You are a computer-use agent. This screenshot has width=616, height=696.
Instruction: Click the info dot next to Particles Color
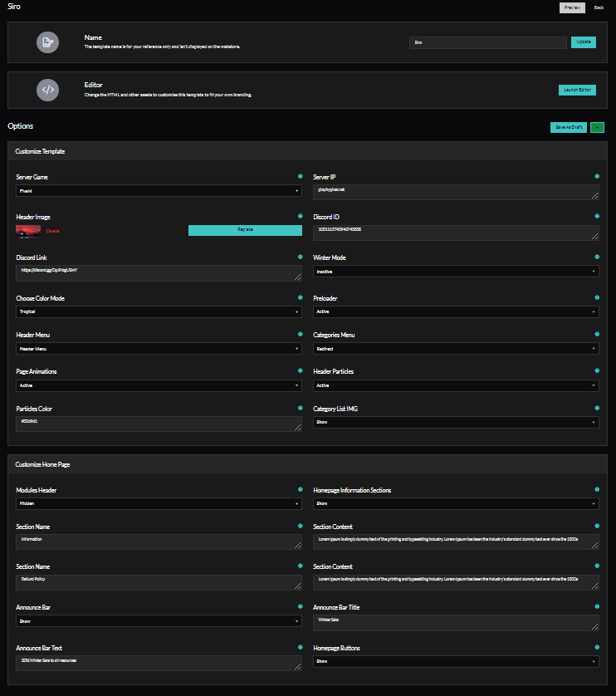click(x=300, y=408)
